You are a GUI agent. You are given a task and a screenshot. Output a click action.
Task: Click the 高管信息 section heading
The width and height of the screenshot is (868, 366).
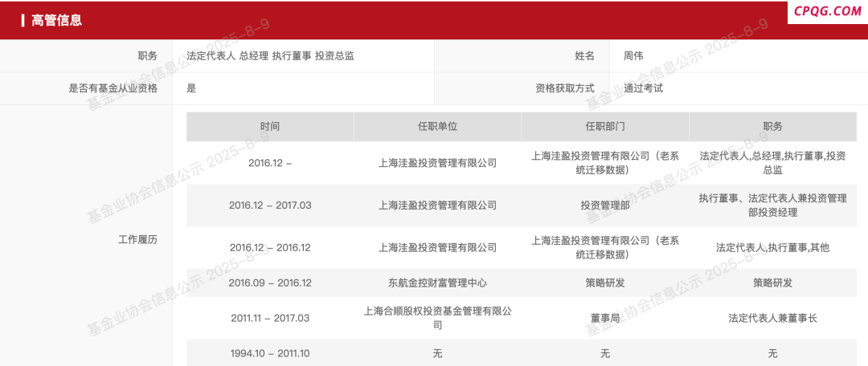tap(56, 20)
